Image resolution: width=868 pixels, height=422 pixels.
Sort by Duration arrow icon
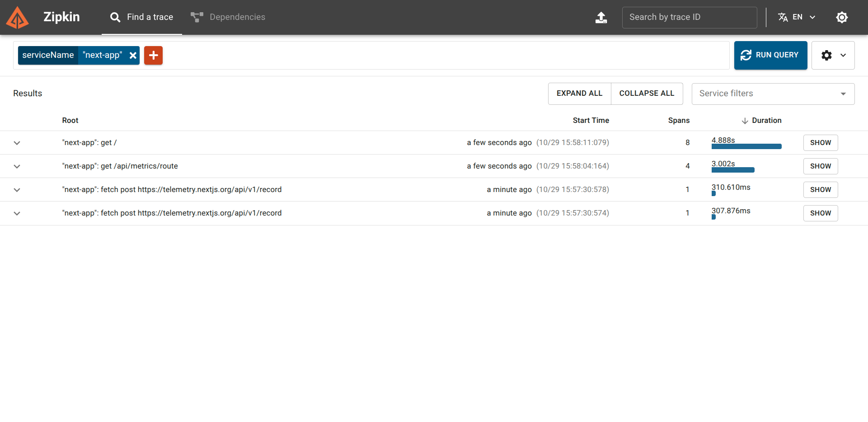pyautogui.click(x=745, y=121)
